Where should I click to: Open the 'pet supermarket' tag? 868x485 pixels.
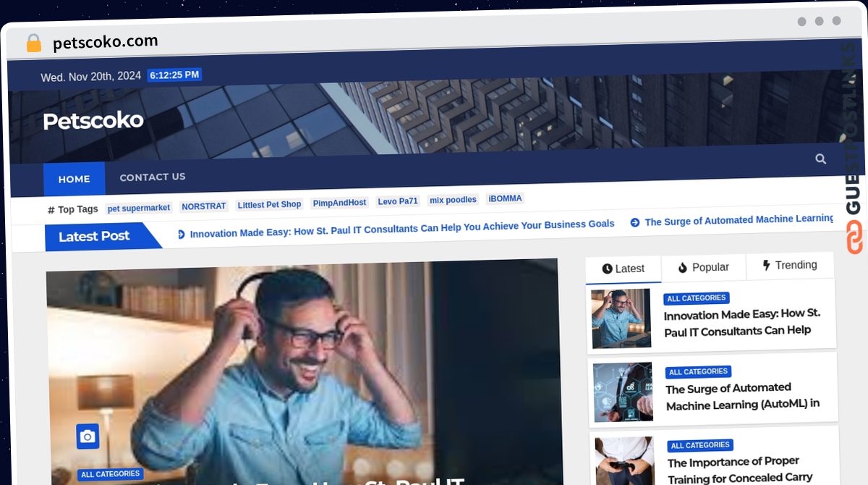(139, 208)
